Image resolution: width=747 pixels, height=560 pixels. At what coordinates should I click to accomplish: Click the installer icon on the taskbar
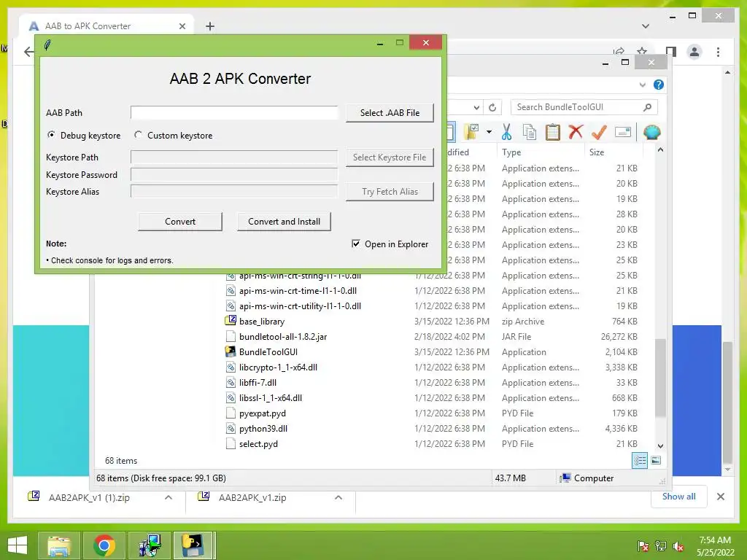(x=149, y=545)
